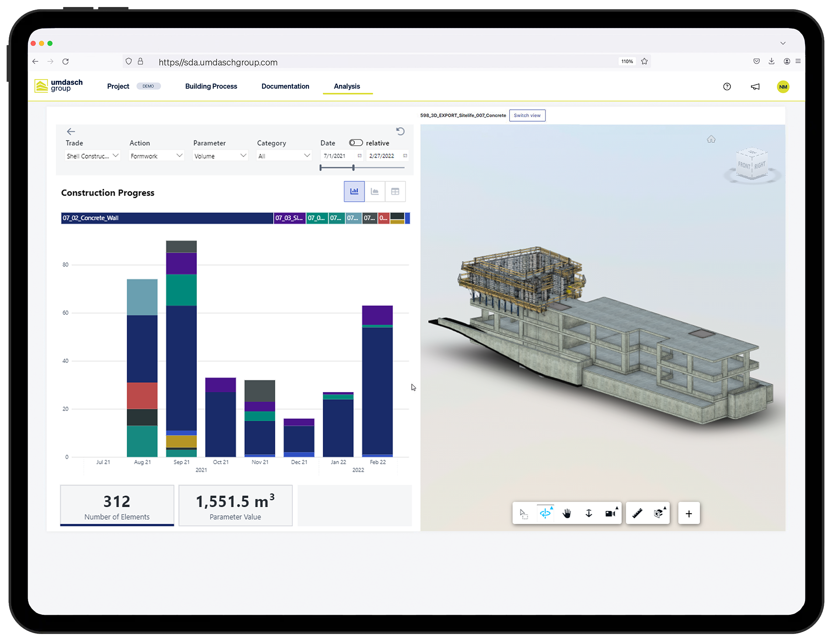Screen dimensions: 840x641
Task: Click the Switch view button
Action: 527,115
